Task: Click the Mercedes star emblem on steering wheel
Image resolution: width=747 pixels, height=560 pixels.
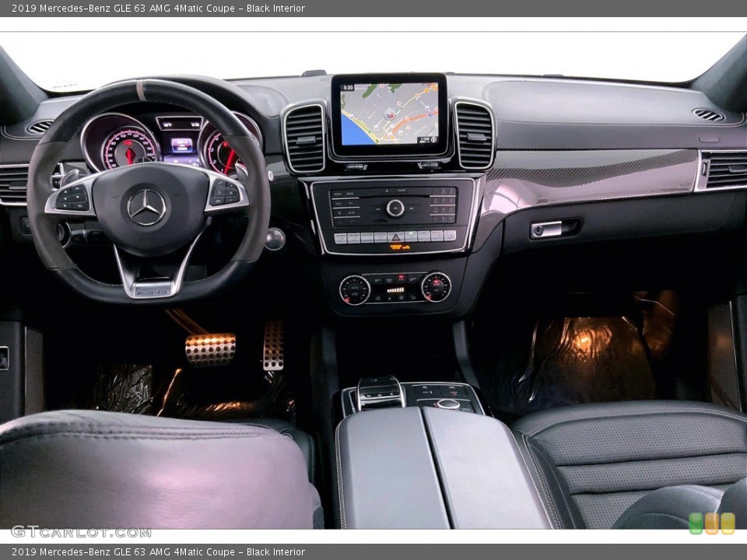Action: (x=147, y=207)
